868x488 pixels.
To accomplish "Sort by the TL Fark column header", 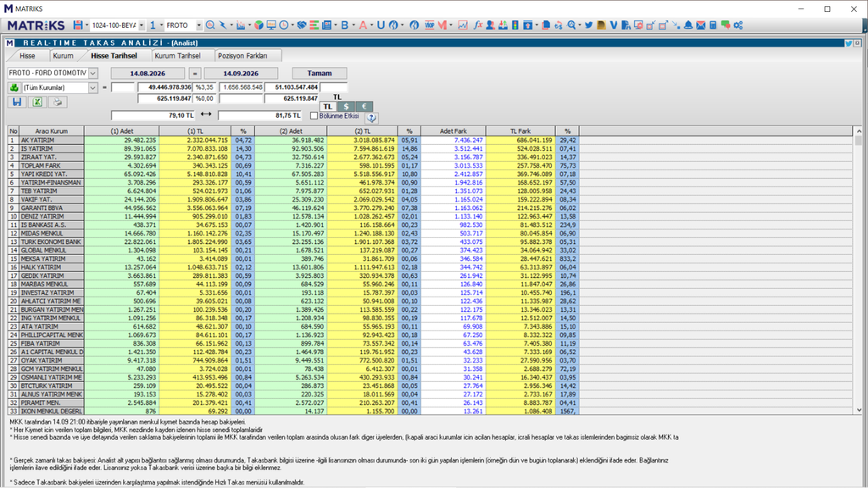I will tap(520, 131).
